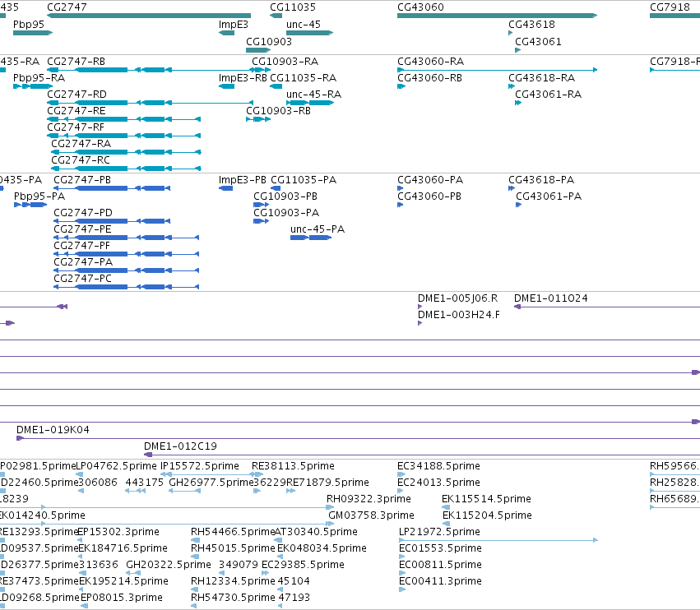Click protein label CG2747-PB
Image resolution: width=700 pixels, height=610 pixels.
click(82, 180)
